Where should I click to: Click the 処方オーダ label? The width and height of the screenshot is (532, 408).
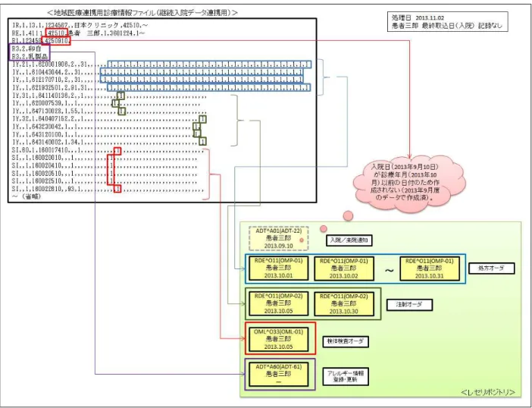[x=491, y=268]
